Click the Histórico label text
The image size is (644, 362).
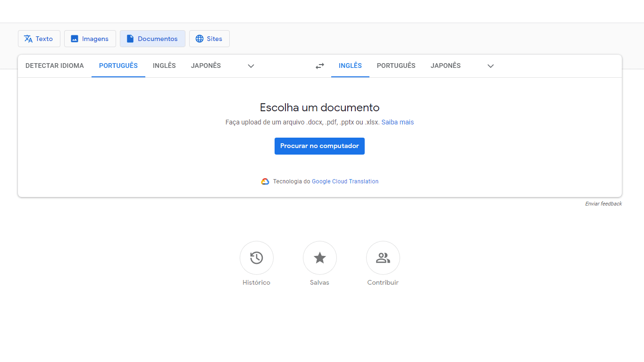(x=257, y=283)
